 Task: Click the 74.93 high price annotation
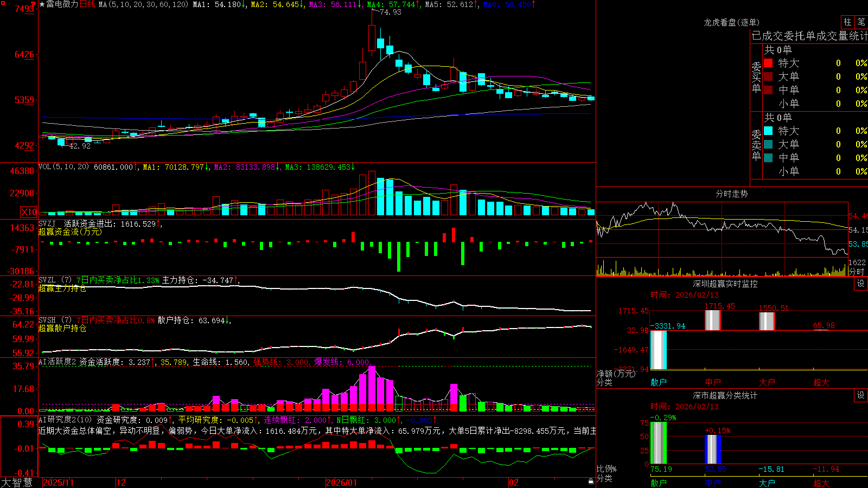(x=391, y=12)
